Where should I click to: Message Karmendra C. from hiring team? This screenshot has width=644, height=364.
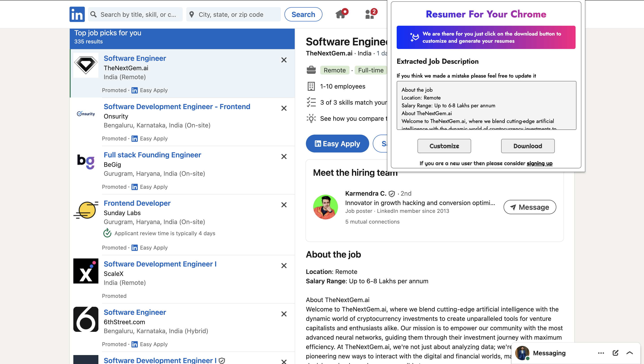pyautogui.click(x=530, y=207)
